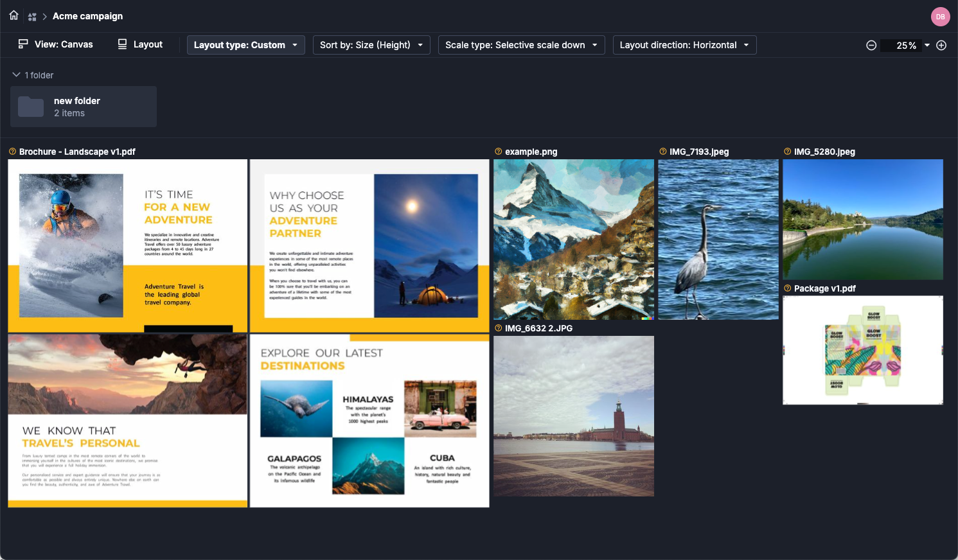
Task: Click the zoom in plus icon
Action: (941, 45)
